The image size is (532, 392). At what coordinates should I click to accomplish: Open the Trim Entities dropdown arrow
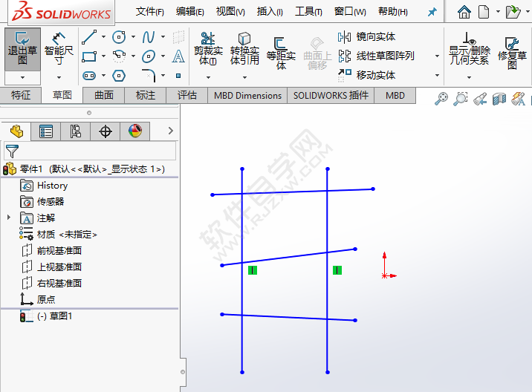pyautogui.click(x=208, y=78)
